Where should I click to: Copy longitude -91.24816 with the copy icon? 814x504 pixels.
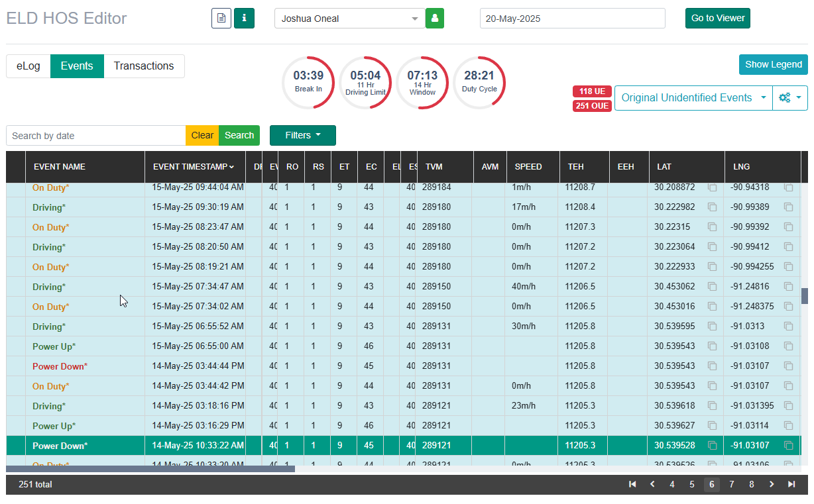coord(789,287)
